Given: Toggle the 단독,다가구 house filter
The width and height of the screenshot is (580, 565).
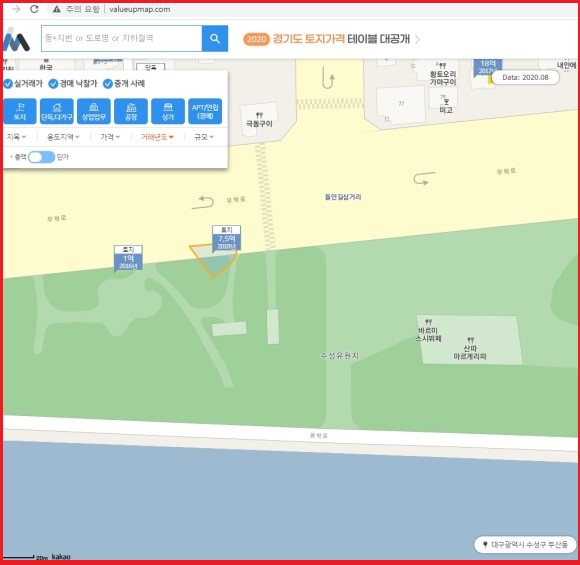Looking at the screenshot, I should tap(57, 111).
